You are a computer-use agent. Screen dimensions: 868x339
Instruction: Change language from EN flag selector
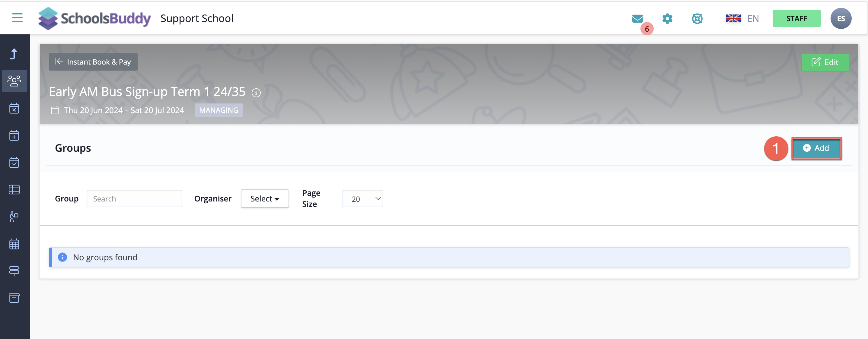pyautogui.click(x=742, y=18)
